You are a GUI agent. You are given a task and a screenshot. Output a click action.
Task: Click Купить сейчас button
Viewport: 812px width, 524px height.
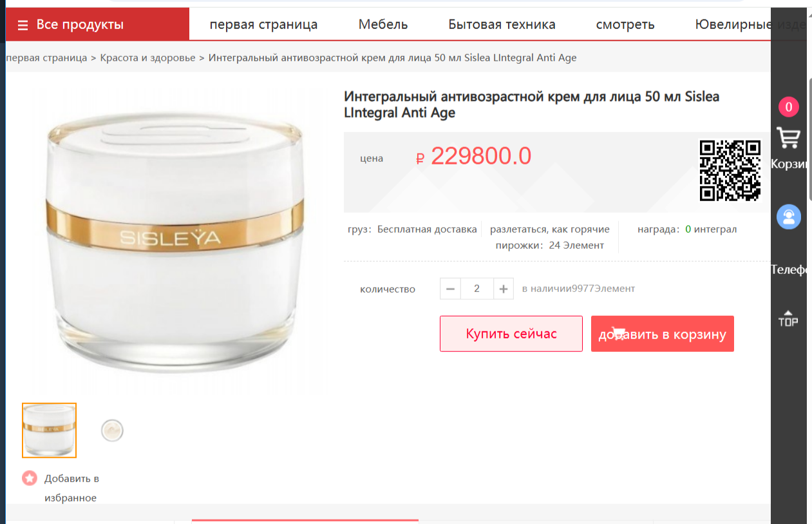pyautogui.click(x=511, y=334)
